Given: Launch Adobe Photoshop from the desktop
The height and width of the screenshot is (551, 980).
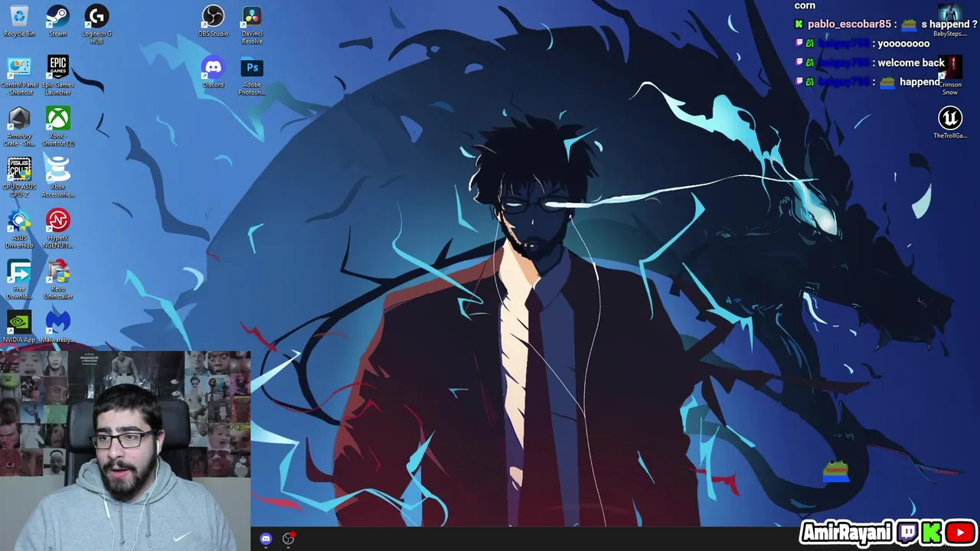Looking at the screenshot, I should coord(252,76).
